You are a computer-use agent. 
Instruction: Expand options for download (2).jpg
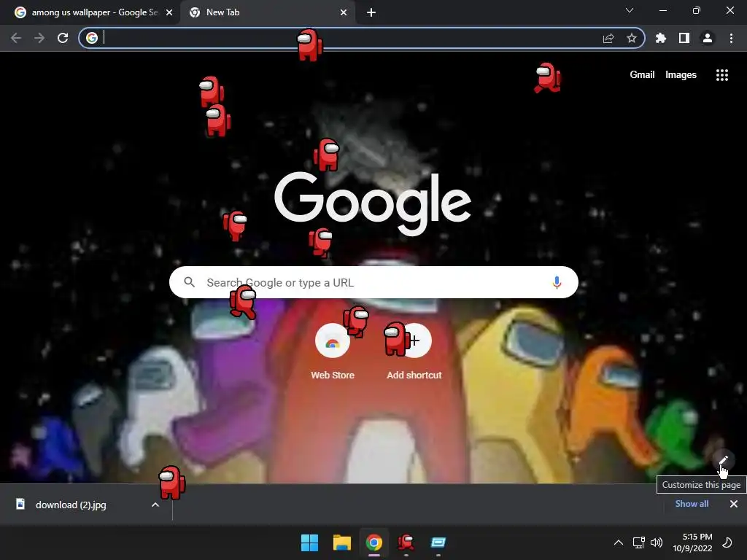[x=155, y=505]
